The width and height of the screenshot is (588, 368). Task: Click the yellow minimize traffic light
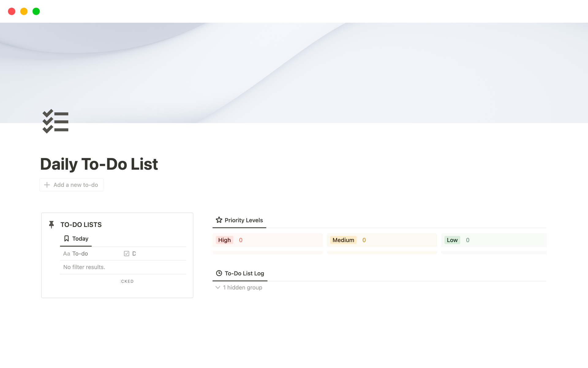point(24,11)
